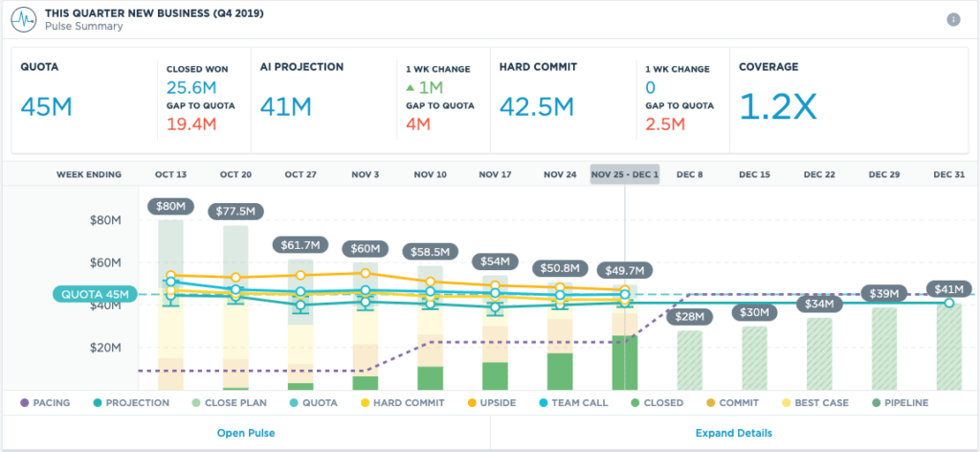Click the green closed bar for NOV 25 - DEC 1
The height and width of the screenshot is (452, 980).
click(x=625, y=363)
